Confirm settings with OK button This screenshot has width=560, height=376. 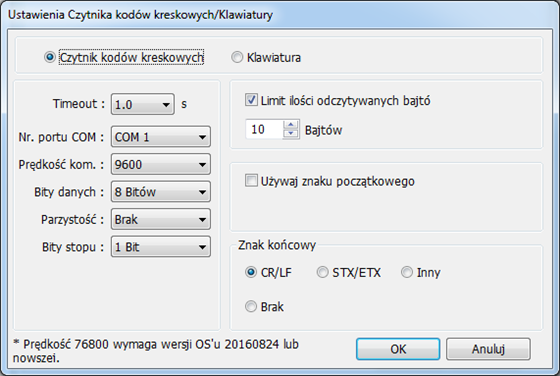point(398,349)
